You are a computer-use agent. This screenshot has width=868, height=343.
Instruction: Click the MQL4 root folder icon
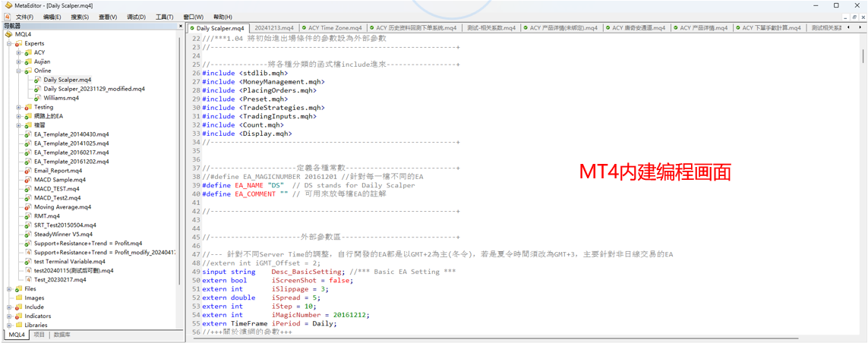[x=9, y=34]
